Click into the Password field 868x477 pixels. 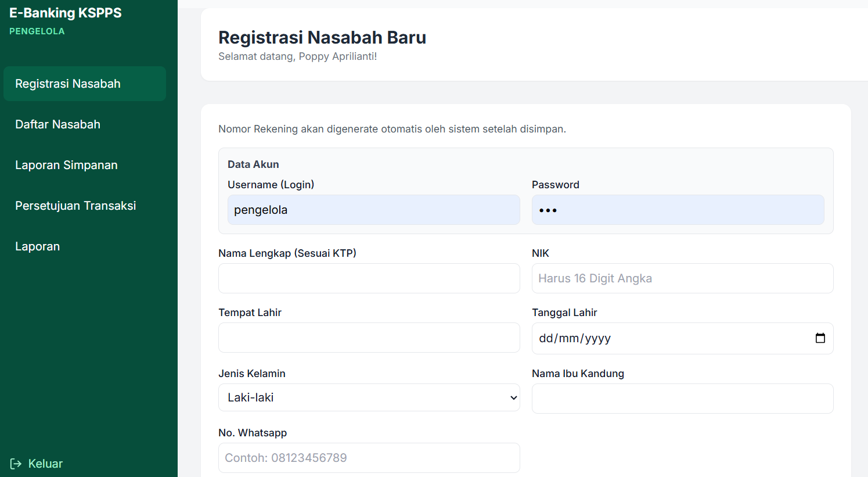[678, 210]
